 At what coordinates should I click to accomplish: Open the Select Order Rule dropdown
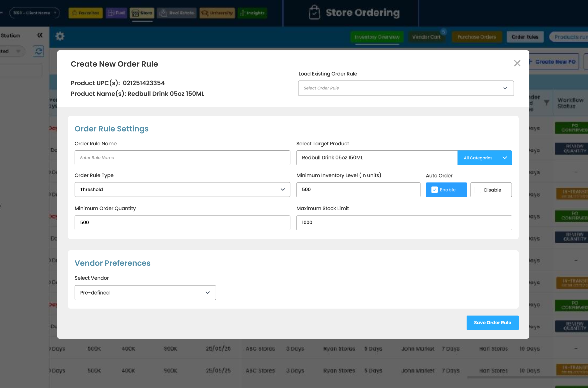pos(406,88)
